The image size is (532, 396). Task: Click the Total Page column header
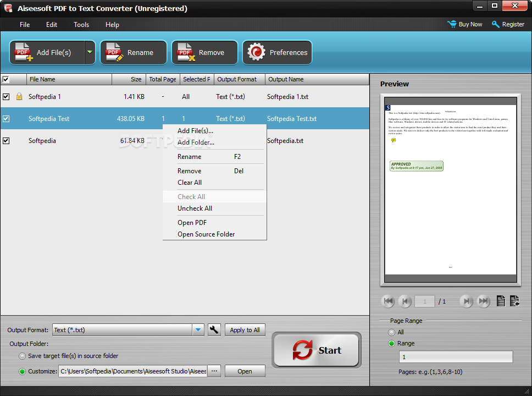tap(163, 79)
